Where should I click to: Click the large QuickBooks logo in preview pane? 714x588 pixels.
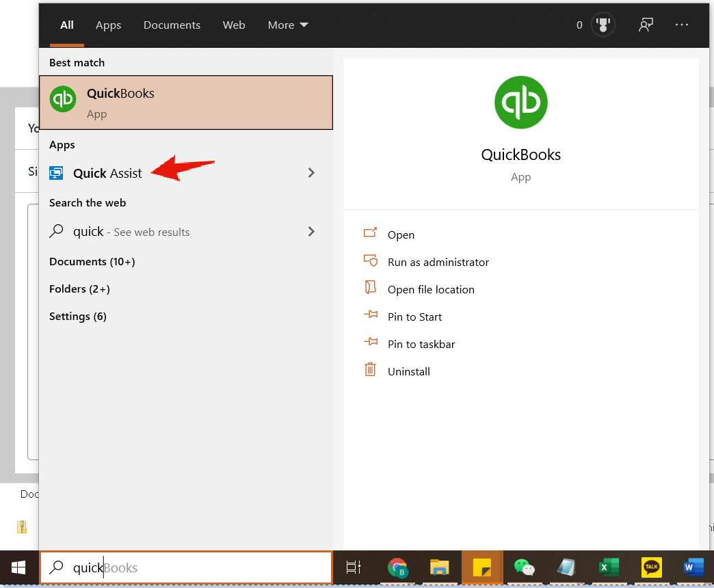pos(520,103)
